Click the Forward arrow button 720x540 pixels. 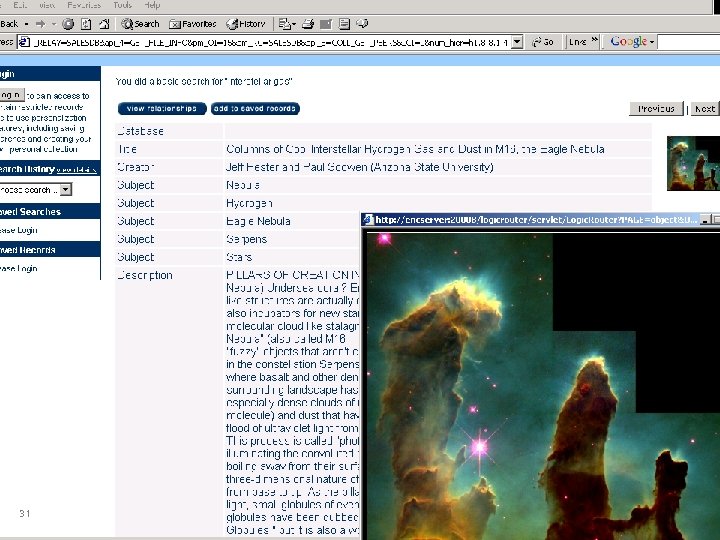pyautogui.click(x=41, y=24)
